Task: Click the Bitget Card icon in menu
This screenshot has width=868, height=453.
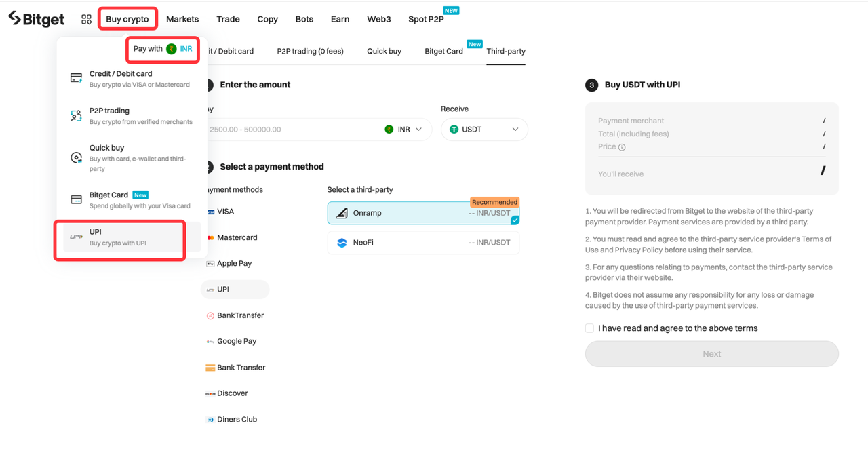Action: [x=77, y=199]
